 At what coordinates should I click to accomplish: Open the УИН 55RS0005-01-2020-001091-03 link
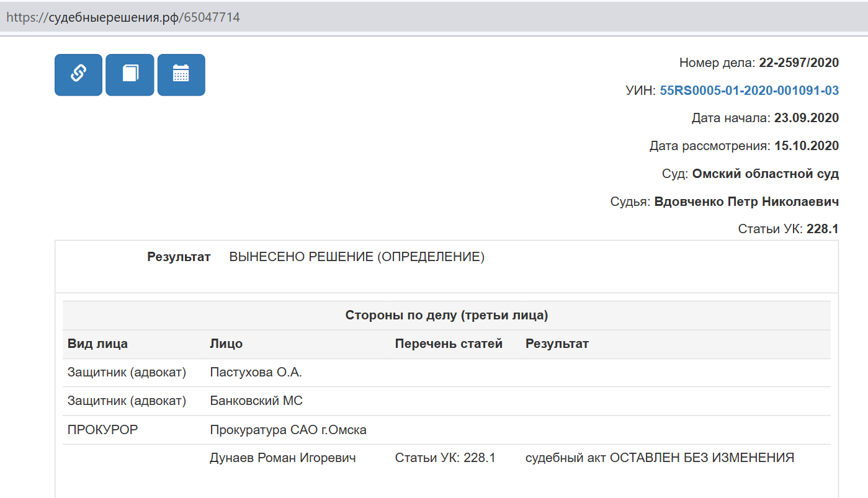pos(749,91)
